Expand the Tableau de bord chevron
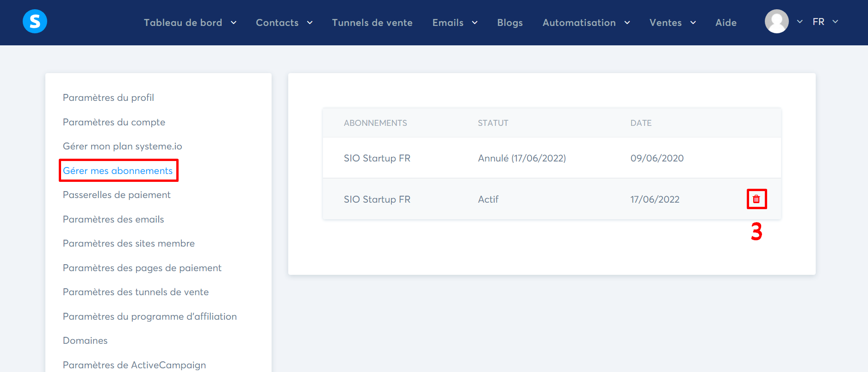The image size is (868, 372). [x=234, y=23]
